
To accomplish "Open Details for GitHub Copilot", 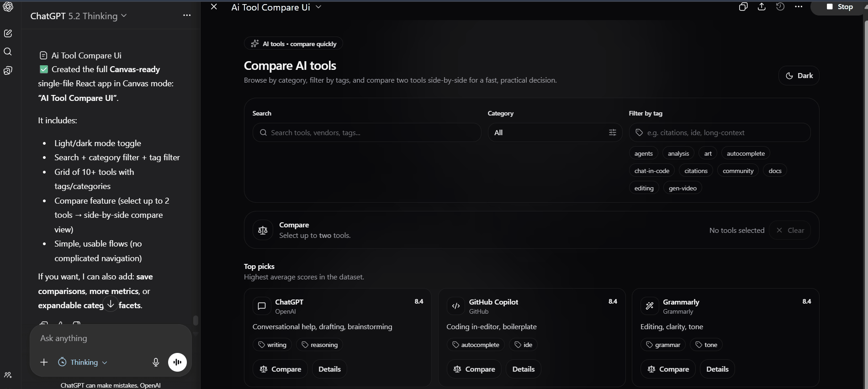I will tap(523, 369).
